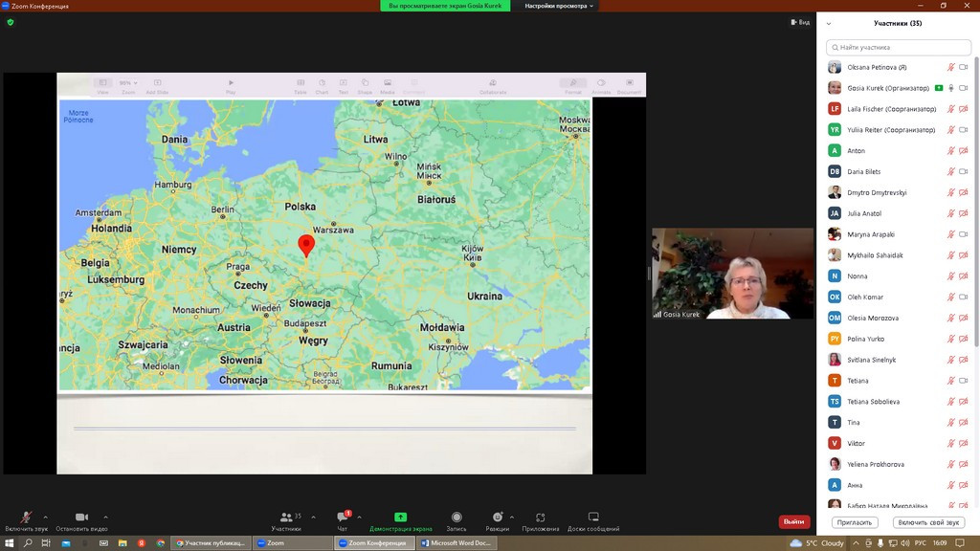Open Доски сообщений whiteboards icon
Image resolution: width=980 pixels, height=551 pixels.
tap(593, 518)
